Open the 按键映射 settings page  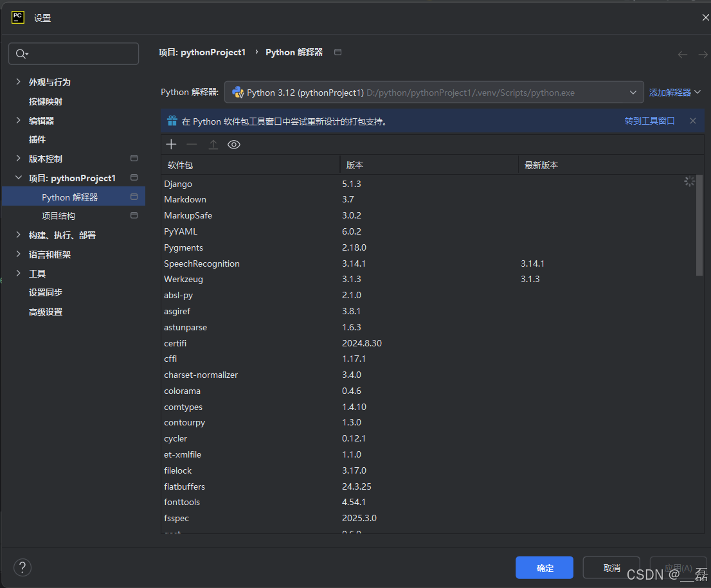pyautogui.click(x=46, y=102)
